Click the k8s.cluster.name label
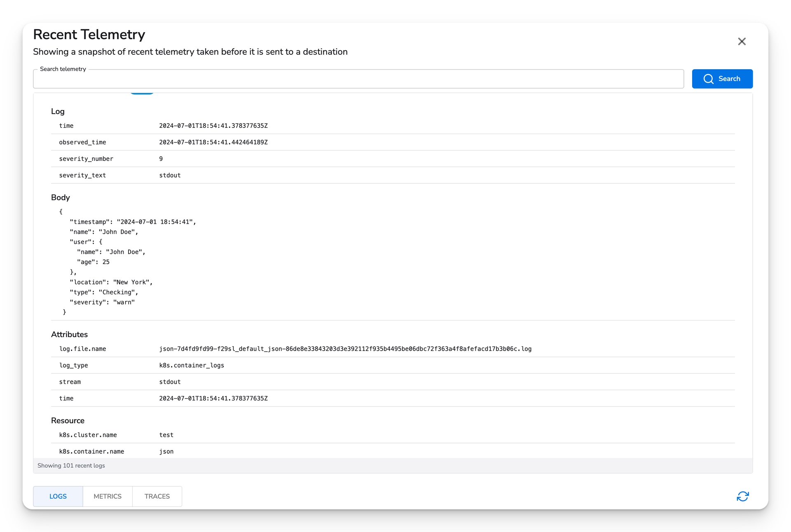The height and width of the screenshot is (532, 791). (88, 435)
